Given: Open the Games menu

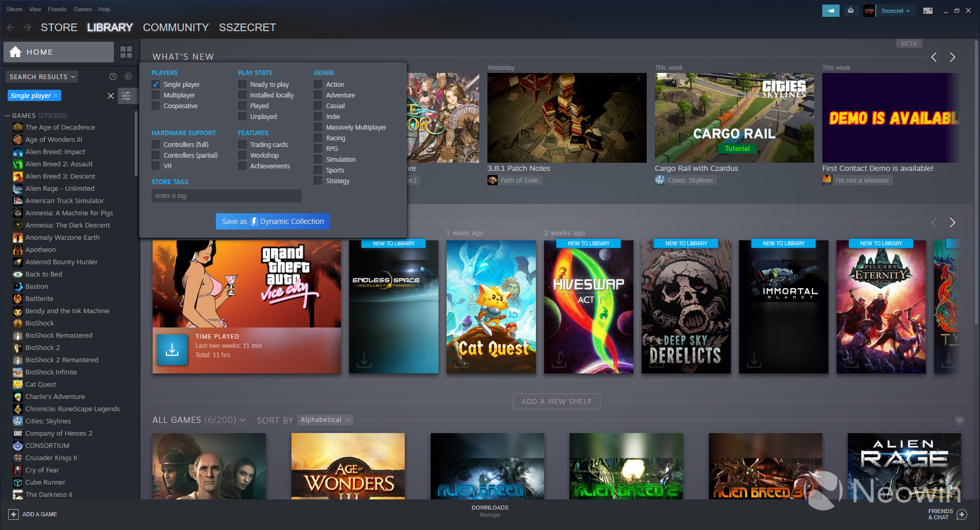Looking at the screenshot, I should pyautogui.click(x=82, y=9).
